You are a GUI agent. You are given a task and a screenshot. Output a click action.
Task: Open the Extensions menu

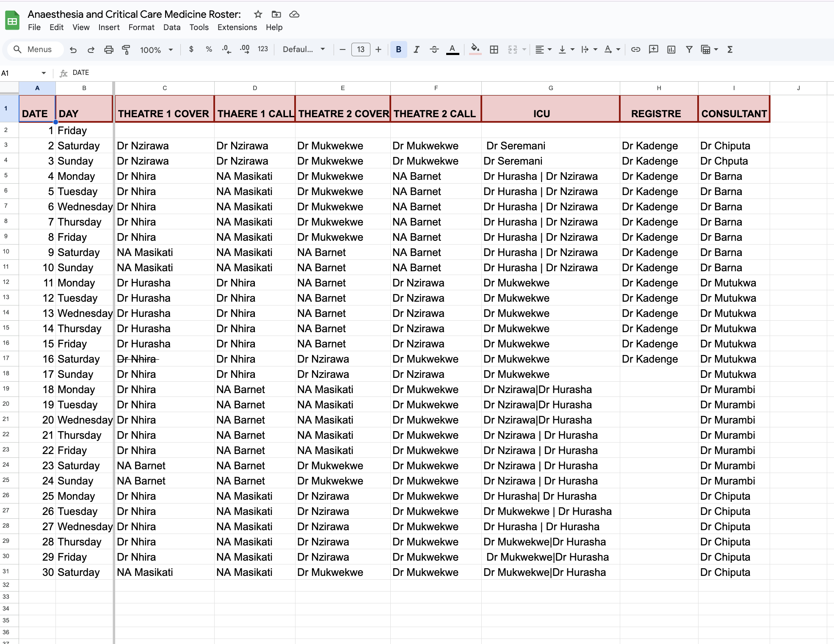(x=237, y=27)
